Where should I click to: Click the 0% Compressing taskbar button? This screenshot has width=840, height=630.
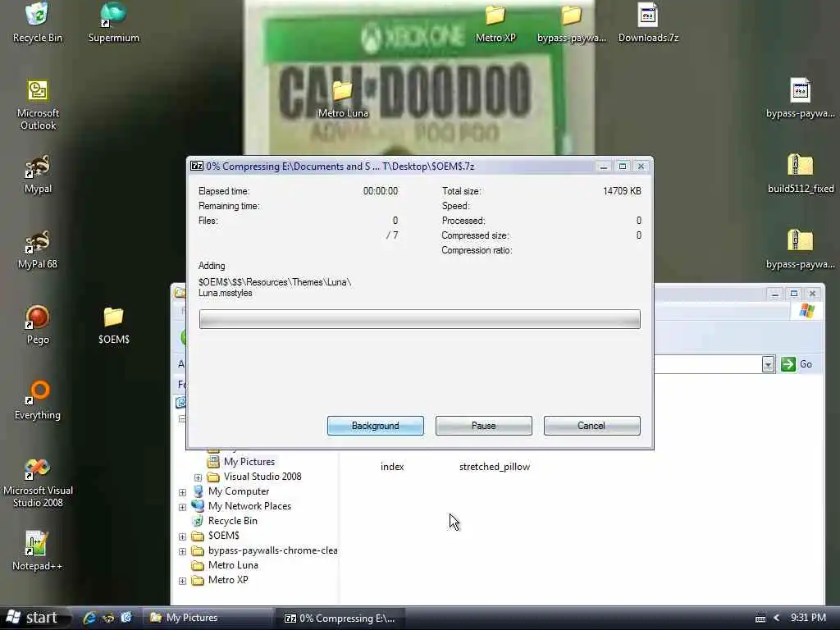point(340,619)
